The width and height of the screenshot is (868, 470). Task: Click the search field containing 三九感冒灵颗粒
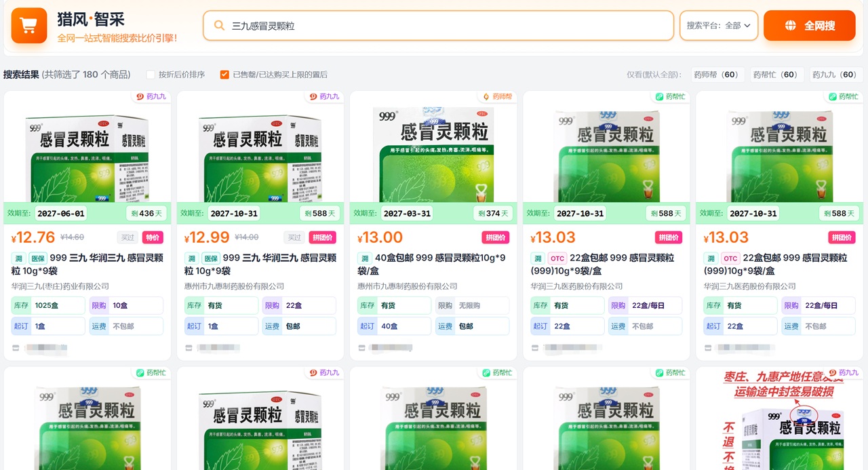coord(438,26)
